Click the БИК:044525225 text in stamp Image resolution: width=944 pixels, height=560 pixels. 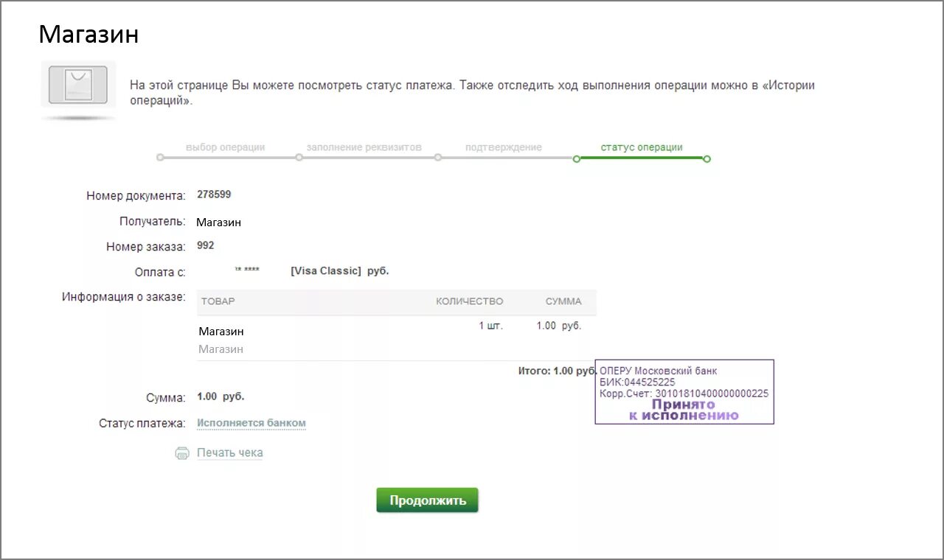click(637, 382)
